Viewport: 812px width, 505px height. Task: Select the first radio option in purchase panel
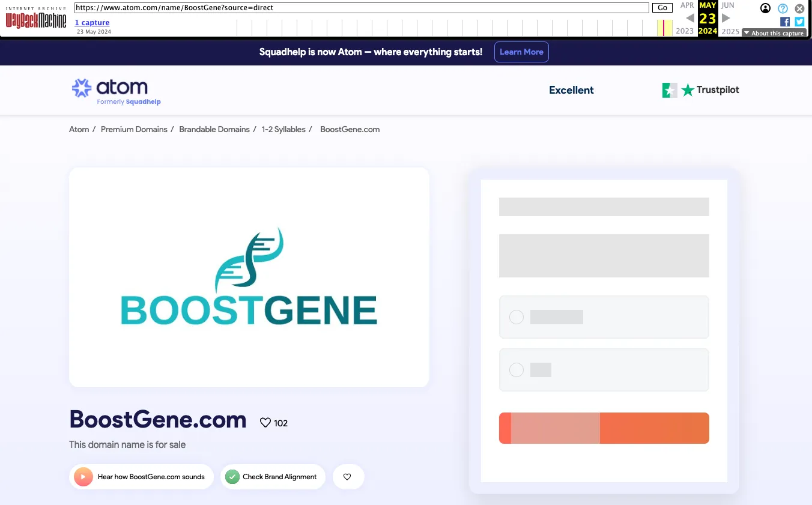(517, 317)
